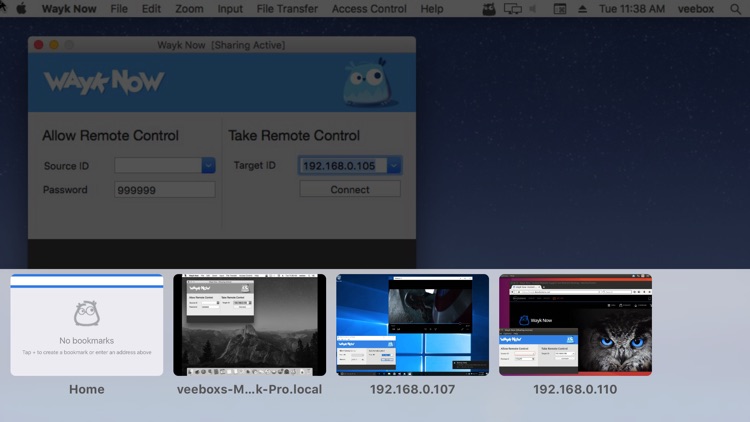Click the Wayk Now owl mascot logo
750x422 pixels.
tap(368, 82)
